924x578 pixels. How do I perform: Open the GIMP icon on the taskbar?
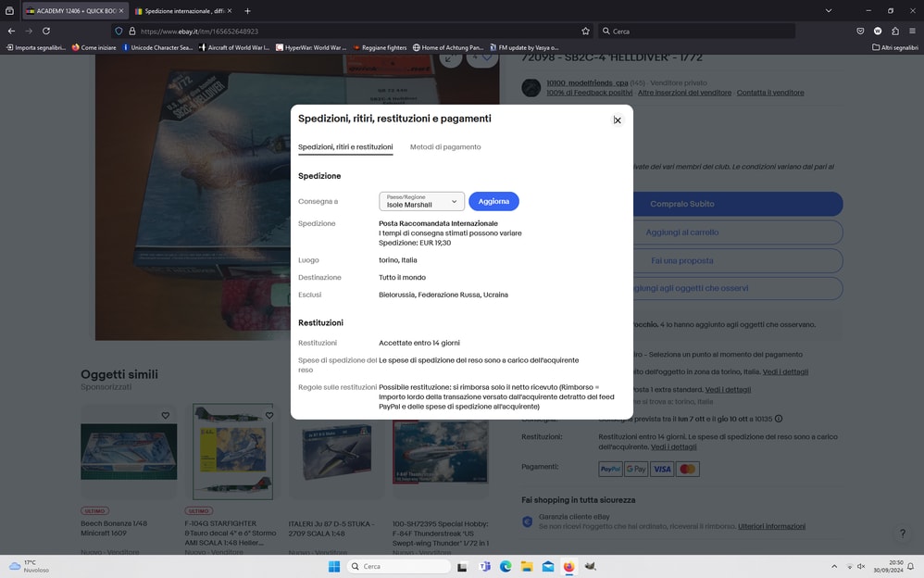[590, 566]
